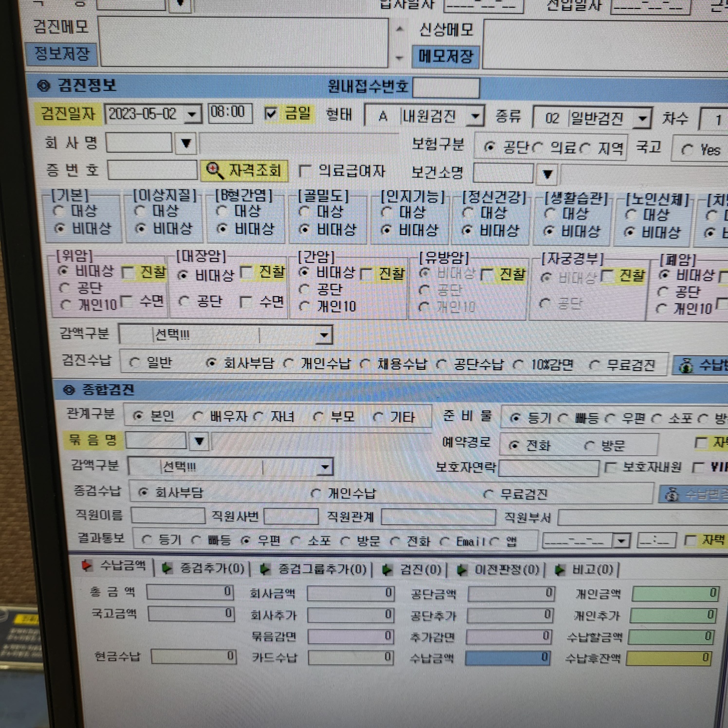
Task: Uncheck the 금일 checkbox
Action: (271, 114)
